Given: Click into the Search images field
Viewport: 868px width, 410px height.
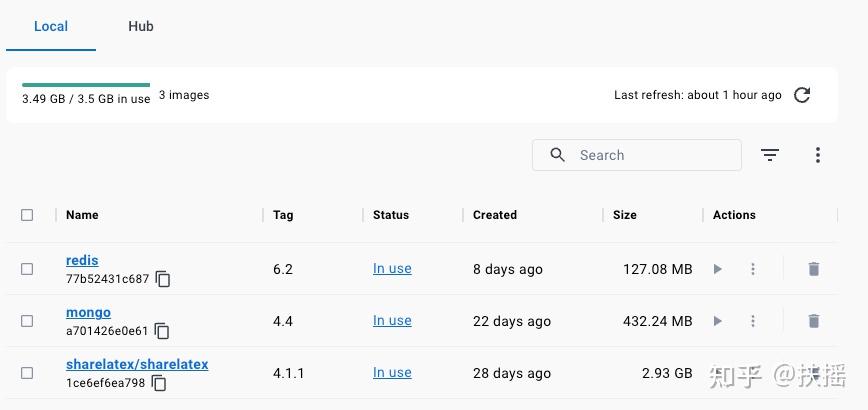Looking at the screenshot, I should click(637, 155).
